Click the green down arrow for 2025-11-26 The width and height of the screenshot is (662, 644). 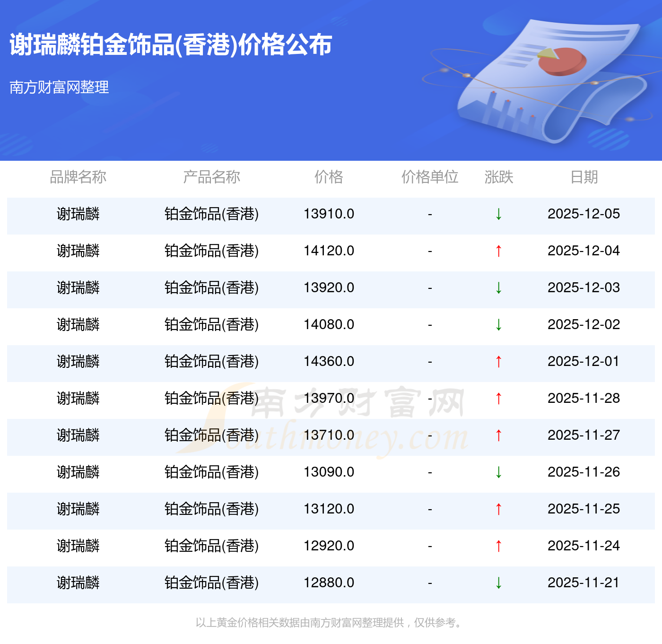pos(498,472)
